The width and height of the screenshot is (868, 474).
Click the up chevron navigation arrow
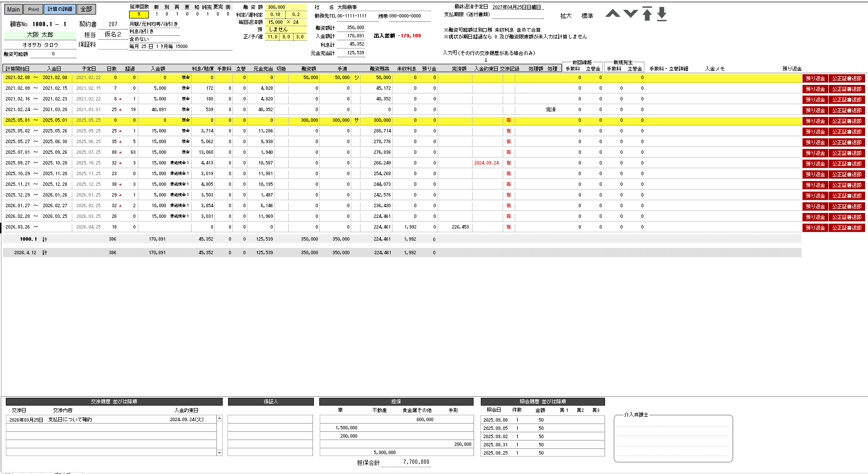(x=613, y=14)
